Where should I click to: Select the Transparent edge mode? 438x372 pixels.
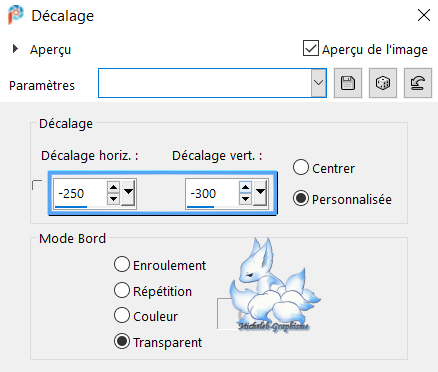pyautogui.click(x=122, y=341)
